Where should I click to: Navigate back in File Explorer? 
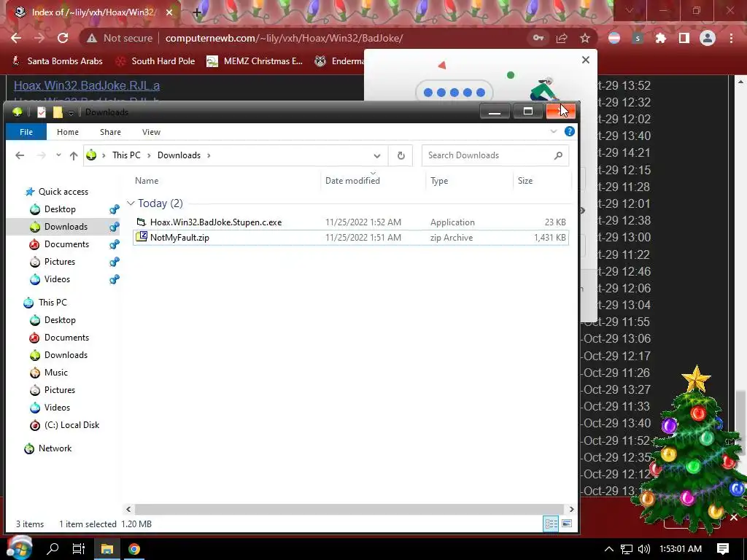click(x=20, y=155)
